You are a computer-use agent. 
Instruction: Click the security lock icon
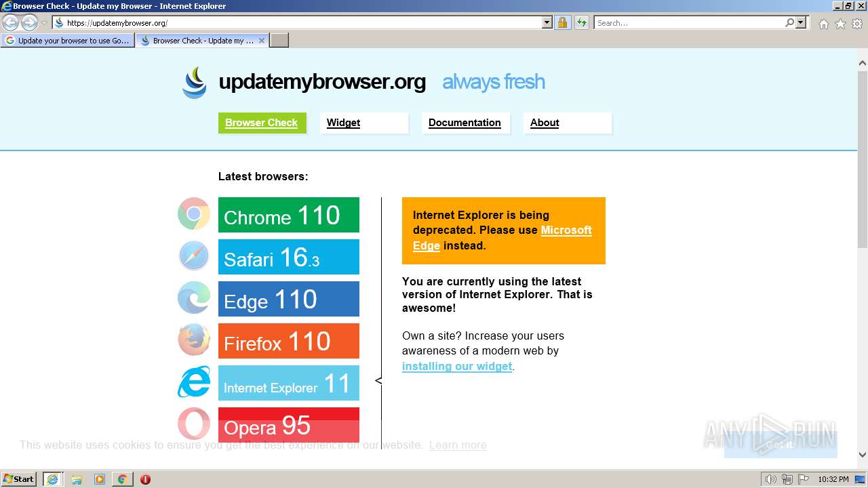coord(562,23)
